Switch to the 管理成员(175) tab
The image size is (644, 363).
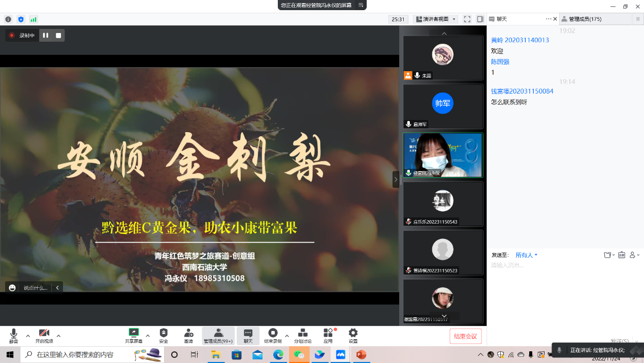point(585,19)
